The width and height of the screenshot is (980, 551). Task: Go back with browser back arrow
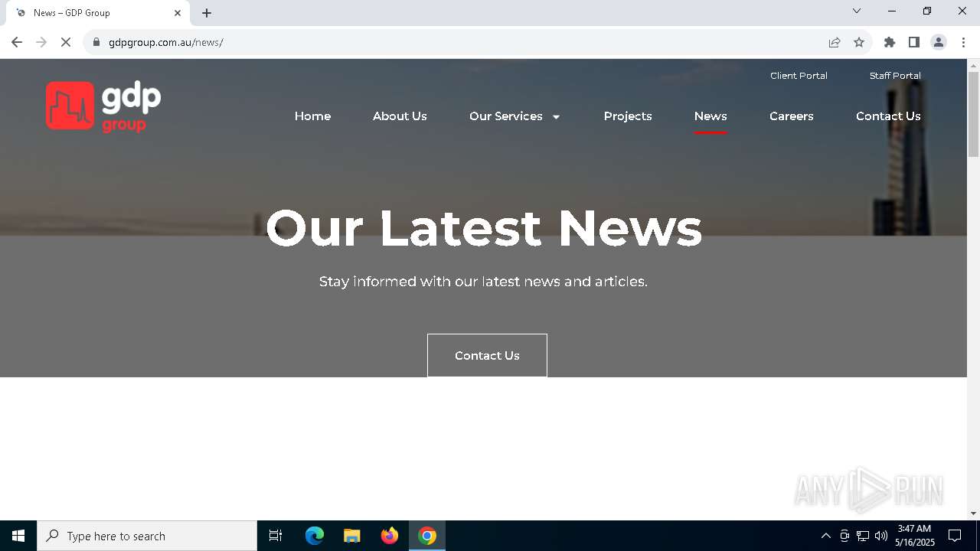click(17, 42)
